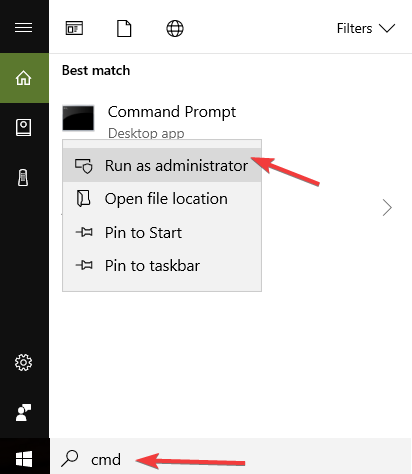The height and width of the screenshot is (474, 412).
Task: Filter results by Web globe icon
Action: [x=175, y=28]
